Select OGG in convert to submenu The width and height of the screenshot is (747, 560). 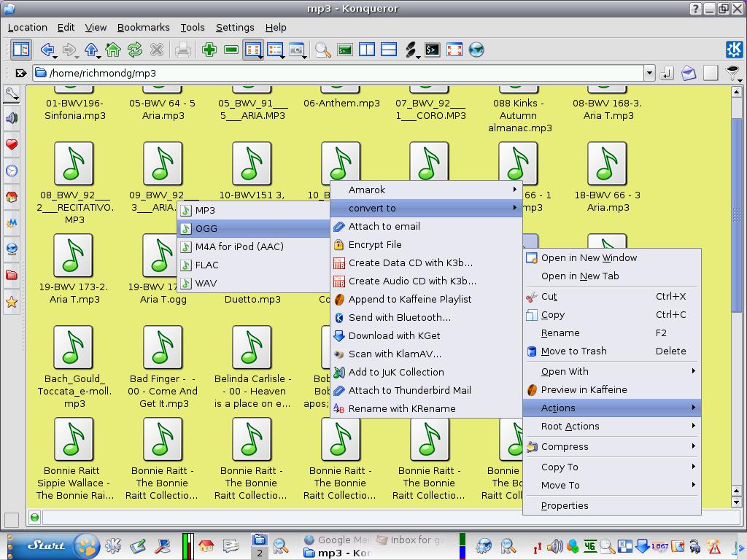(253, 228)
